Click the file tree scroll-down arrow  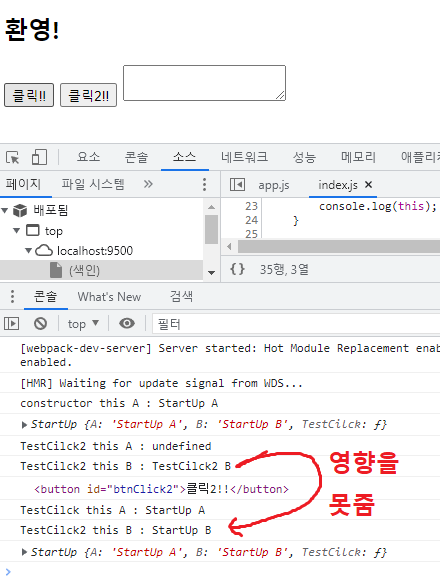click(x=211, y=273)
